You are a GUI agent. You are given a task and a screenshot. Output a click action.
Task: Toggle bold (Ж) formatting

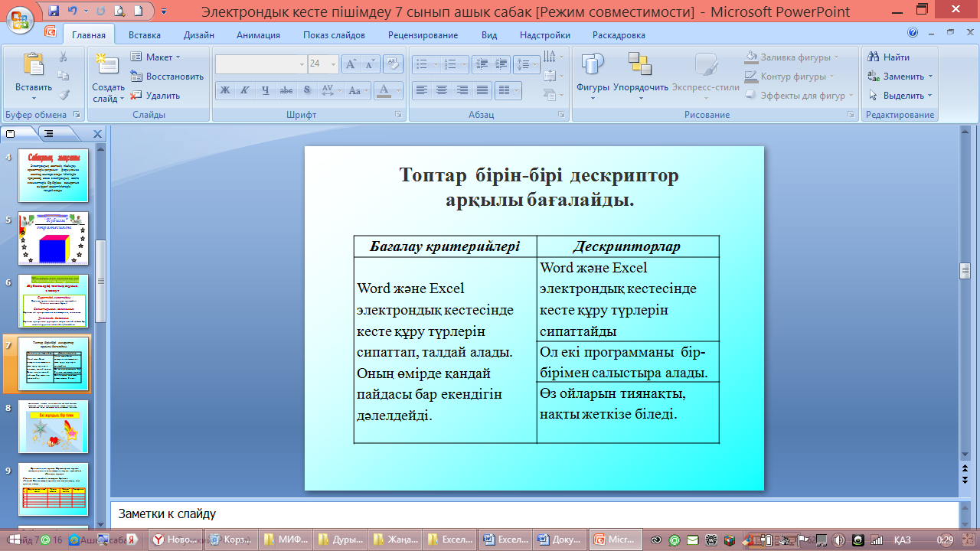225,90
